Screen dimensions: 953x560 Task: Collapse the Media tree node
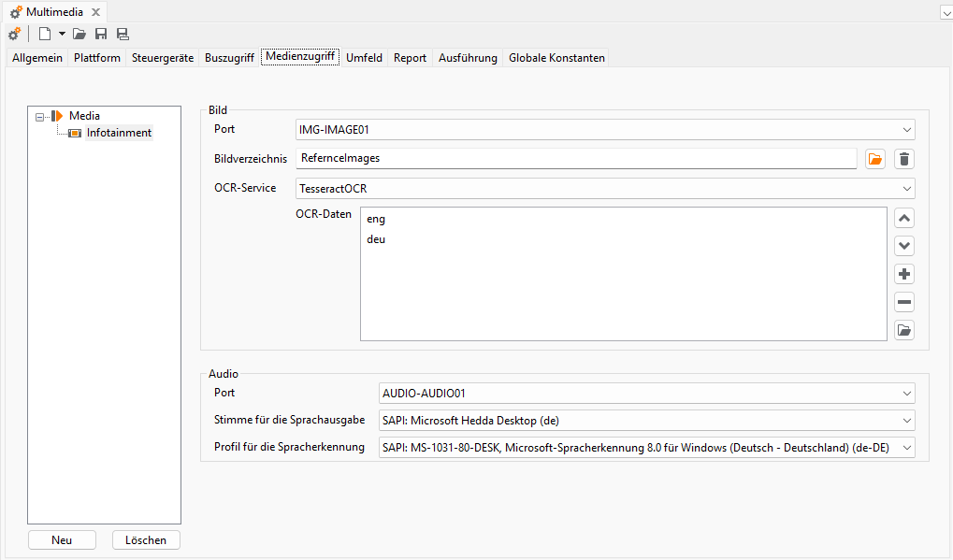(40, 117)
